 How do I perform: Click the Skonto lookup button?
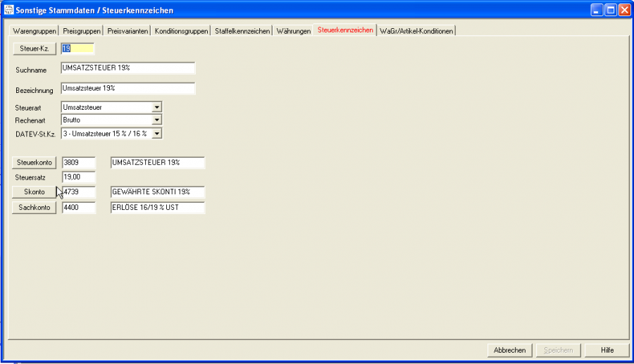pyautogui.click(x=35, y=192)
